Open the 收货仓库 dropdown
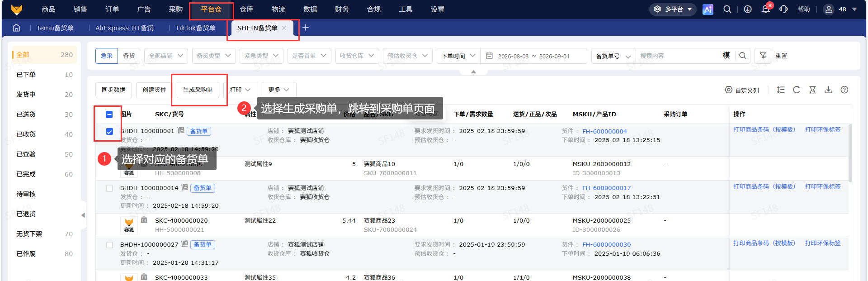The height and width of the screenshot is (281, 868). point(357,56)
